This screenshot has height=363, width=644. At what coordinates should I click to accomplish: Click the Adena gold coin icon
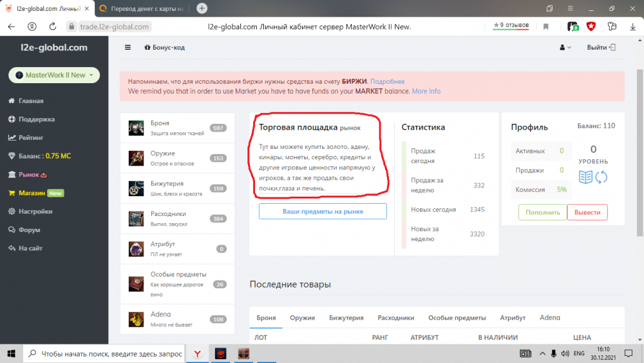pyautogui.click(x=136, y=319)
